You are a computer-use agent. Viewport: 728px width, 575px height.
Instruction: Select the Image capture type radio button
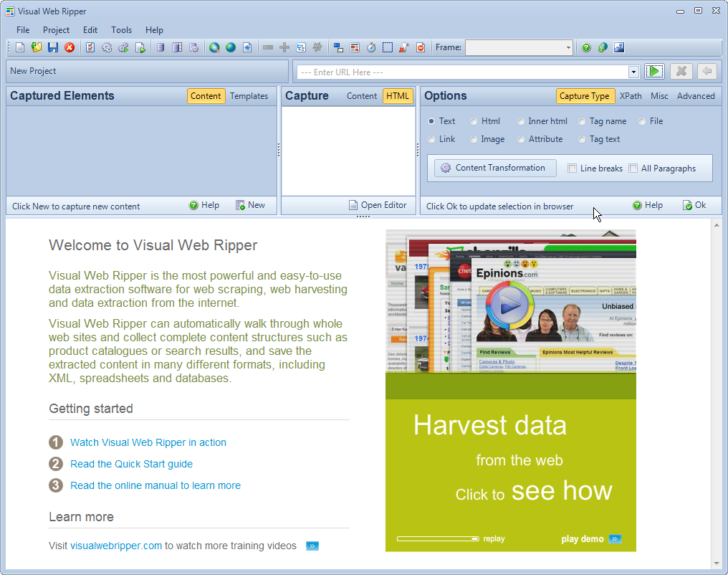point(474,139)
